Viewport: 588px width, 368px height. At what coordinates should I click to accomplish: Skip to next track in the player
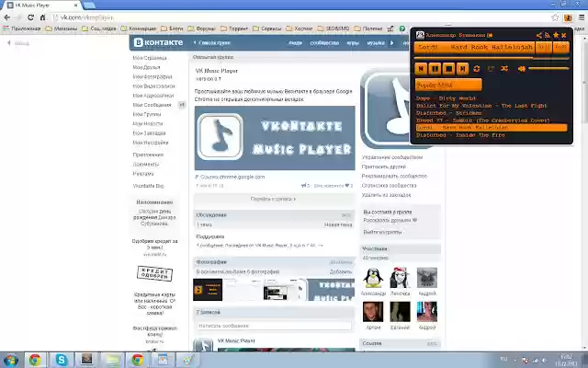[x=462, y=69]
